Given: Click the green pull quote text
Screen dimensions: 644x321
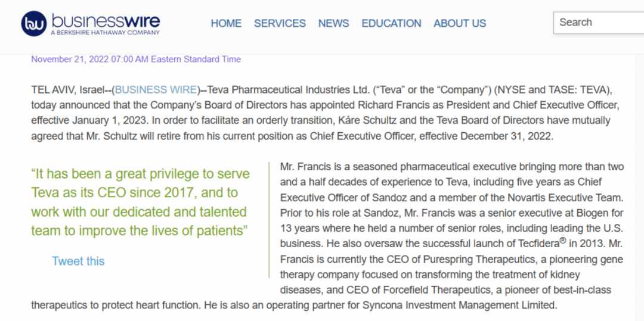Looking at the screenshot, I should [x=140, y=202].
